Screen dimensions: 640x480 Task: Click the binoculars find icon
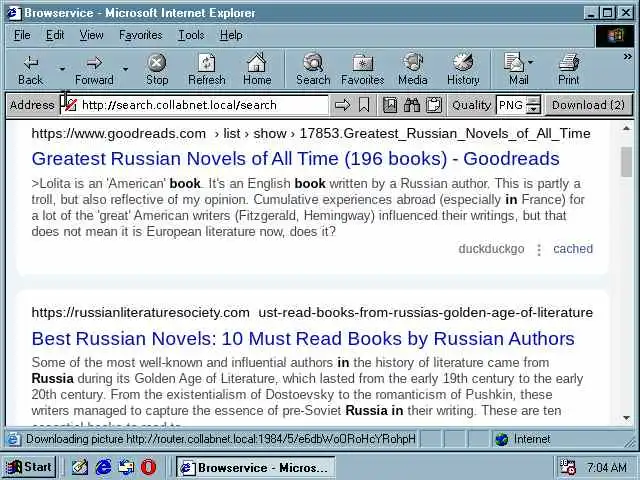point(411,105)
